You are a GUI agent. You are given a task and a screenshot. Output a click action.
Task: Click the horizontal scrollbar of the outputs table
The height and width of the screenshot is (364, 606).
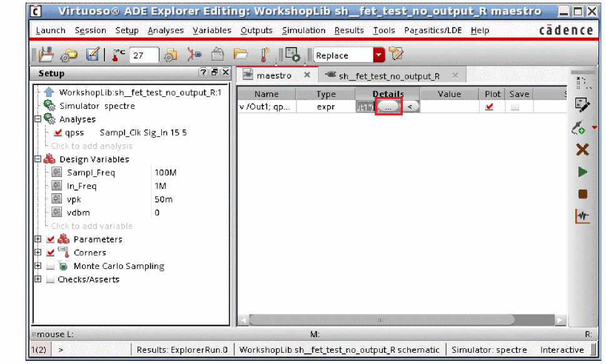381,320
